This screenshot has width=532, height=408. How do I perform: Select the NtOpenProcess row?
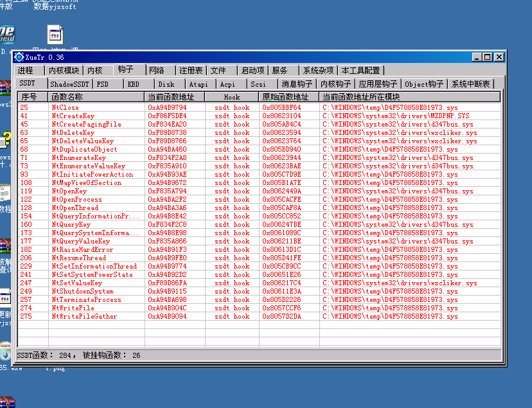(x=259, y=199)
